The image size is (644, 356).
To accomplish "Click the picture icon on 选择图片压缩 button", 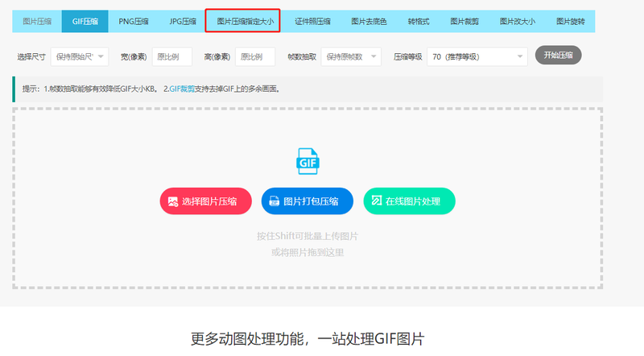I will (173, 201).
